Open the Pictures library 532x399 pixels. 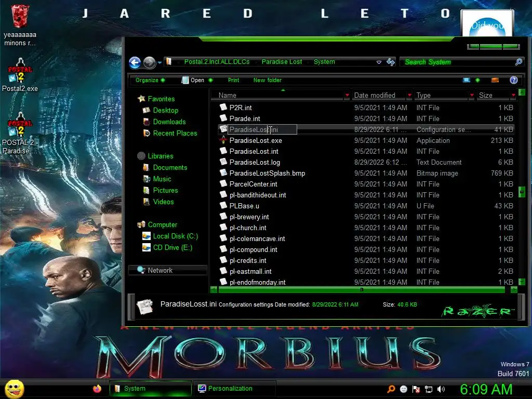tap(166, 190)
